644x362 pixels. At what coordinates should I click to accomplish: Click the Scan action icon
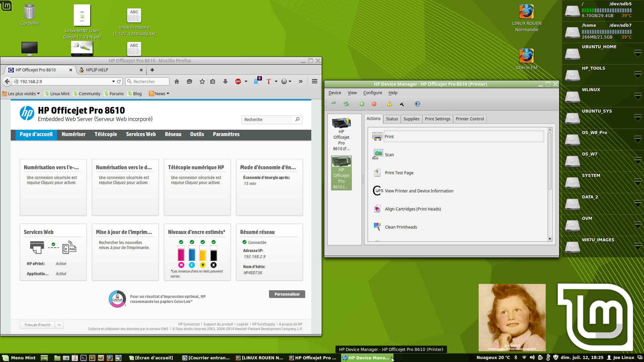[x=378, y=154]
